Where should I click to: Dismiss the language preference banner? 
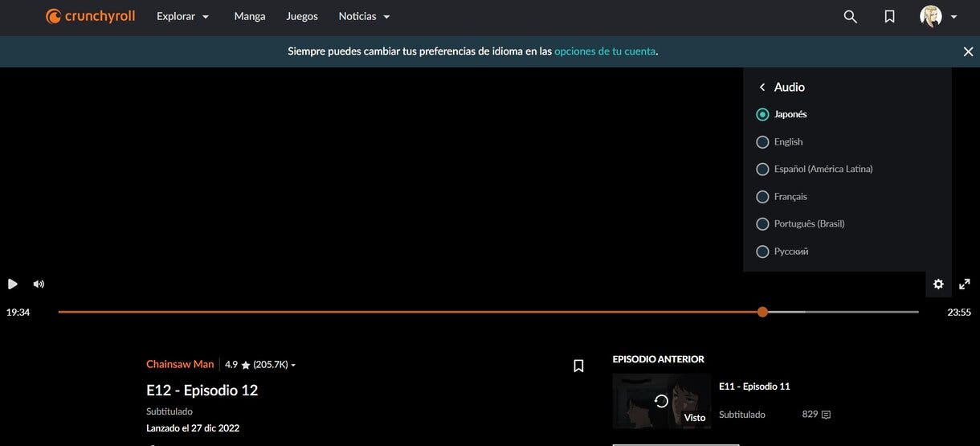pyautogui.click(x=968, y=51)
